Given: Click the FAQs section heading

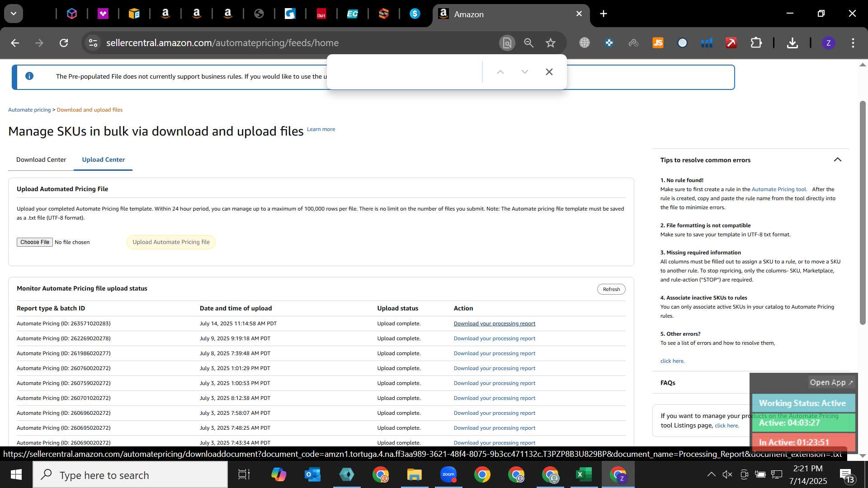Looking at the screenshot, I should (668, 383).
